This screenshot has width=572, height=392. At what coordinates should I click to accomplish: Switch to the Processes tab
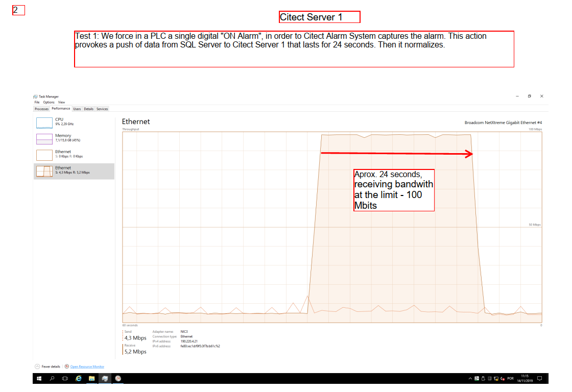(x=41, y=109)
